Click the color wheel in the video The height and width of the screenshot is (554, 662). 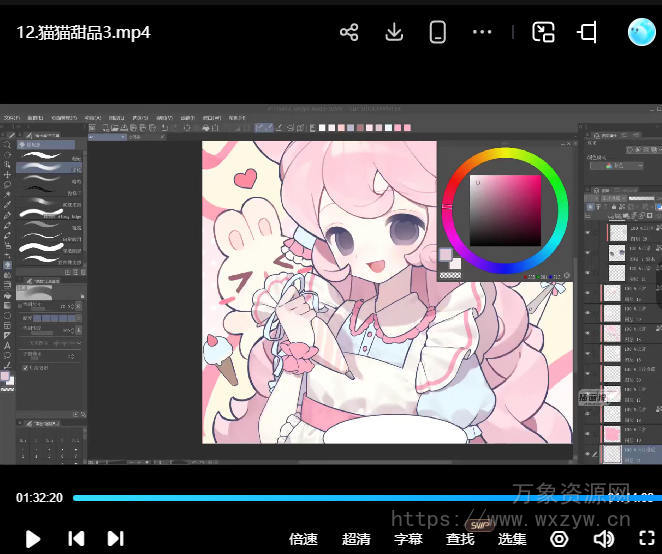[506, 211]
